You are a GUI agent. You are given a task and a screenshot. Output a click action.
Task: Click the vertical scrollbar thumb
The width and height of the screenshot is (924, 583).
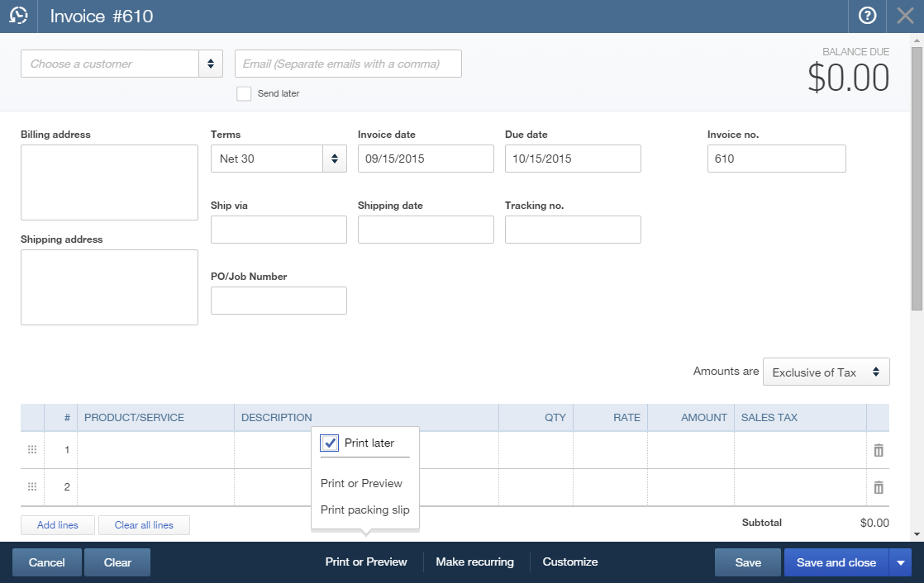tap(917, 178)
